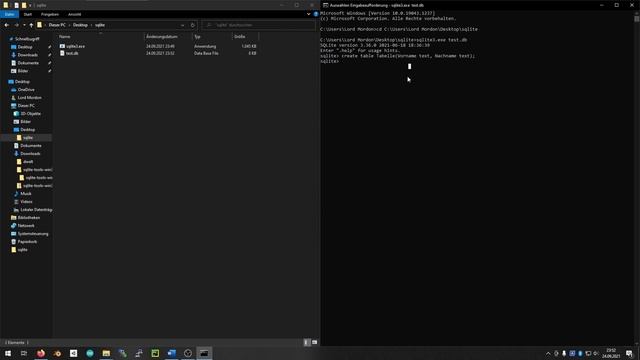The height and width of the screenshot is (360, 640).
Task: Switch to Command Prompt taskbar icon
Action: point(204,353)
